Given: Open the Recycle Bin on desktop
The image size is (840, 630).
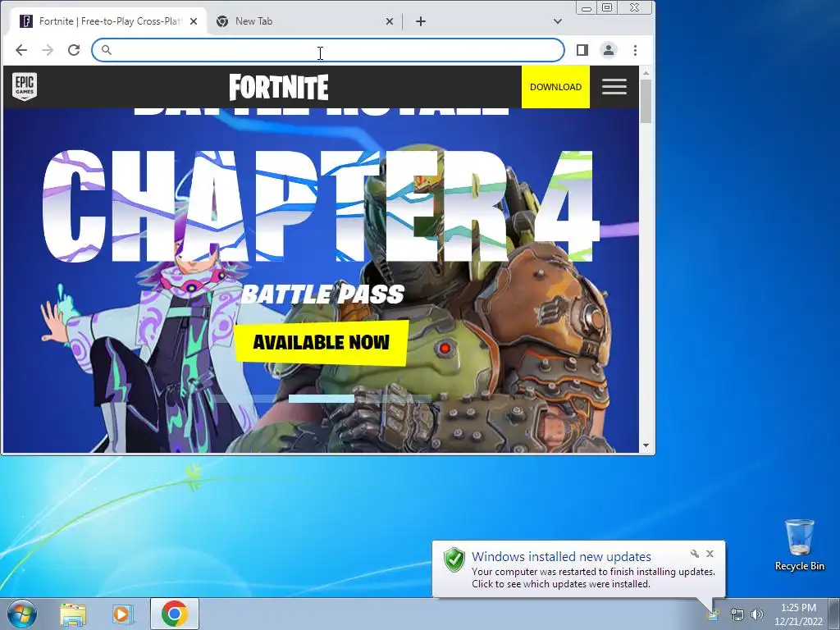Looking at the screenshot, I should click(799, 545).
